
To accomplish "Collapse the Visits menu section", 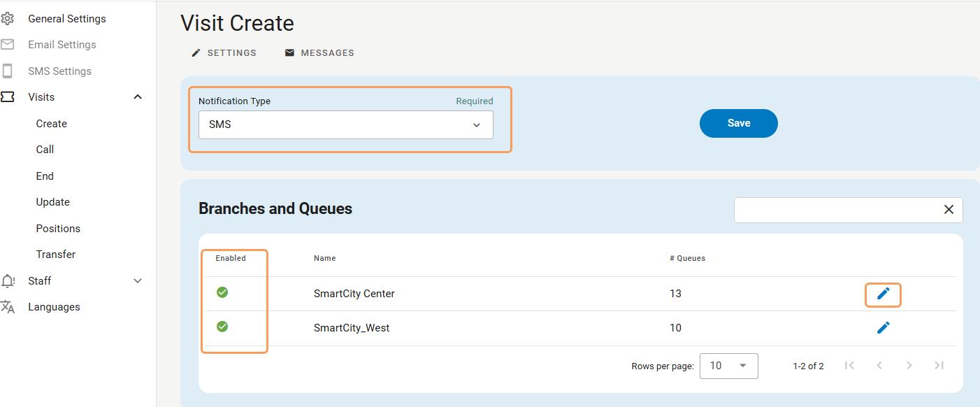I will (138, 97).
